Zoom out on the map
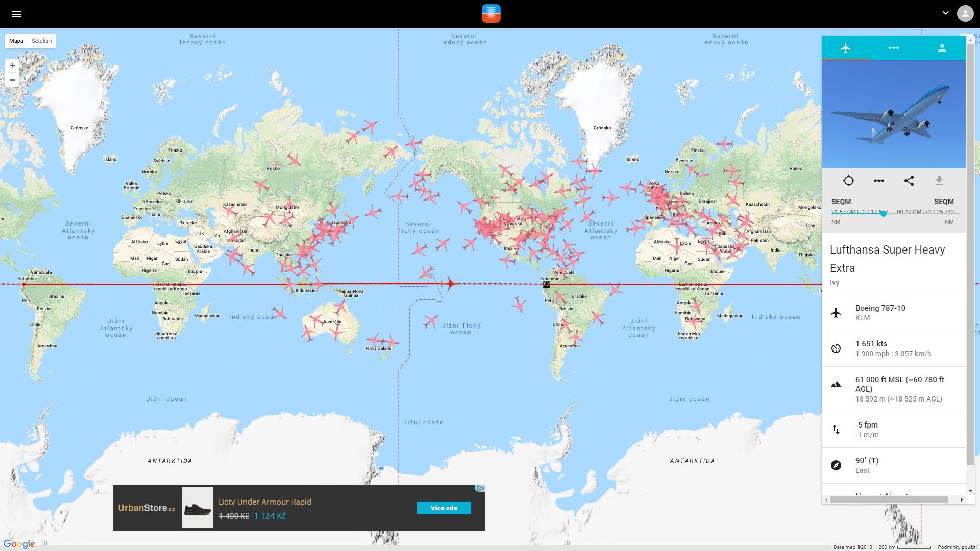The width and height of the screenshot is (980, 551). point(12,80)
